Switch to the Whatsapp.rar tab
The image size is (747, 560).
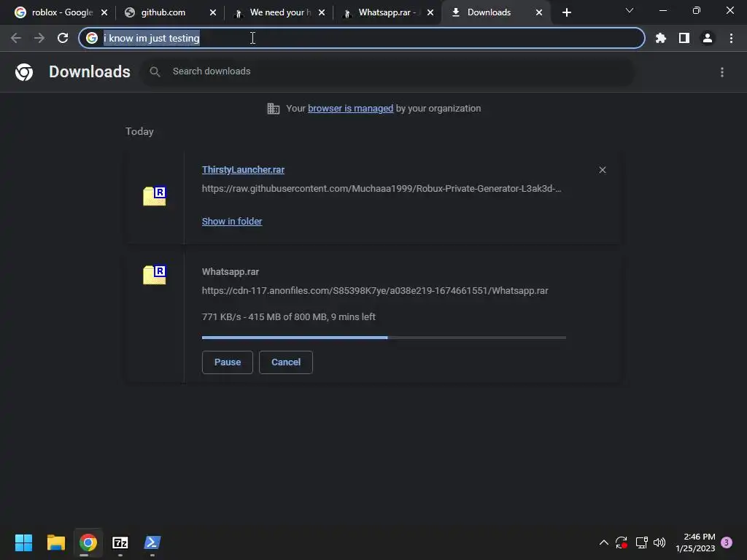click(385, 12)
